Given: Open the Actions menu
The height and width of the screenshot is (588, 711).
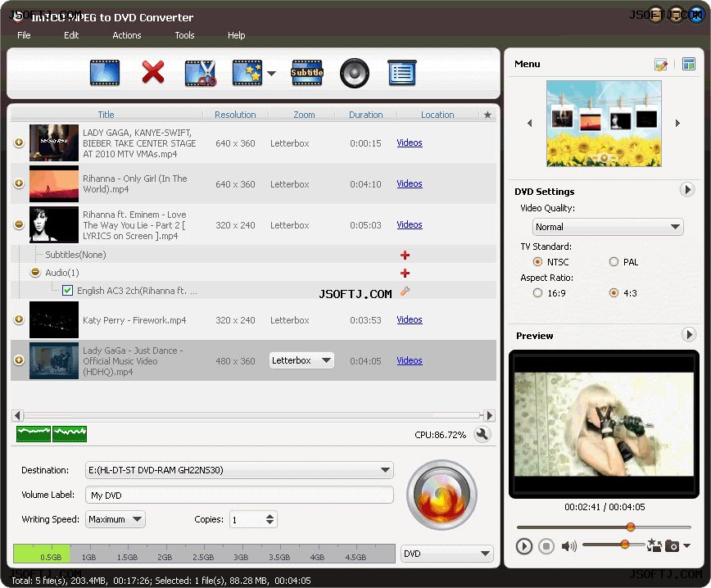Looking at the screenshot, I should click(x=127, y=35).
